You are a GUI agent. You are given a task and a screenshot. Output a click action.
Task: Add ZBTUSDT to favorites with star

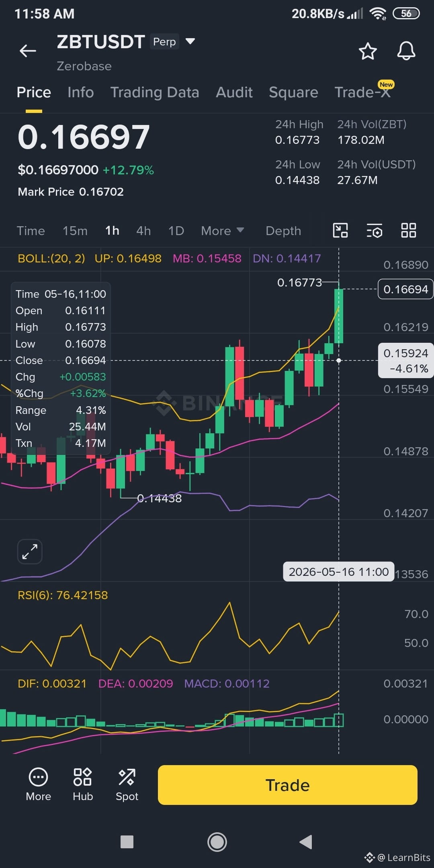(x=368, y=51)
